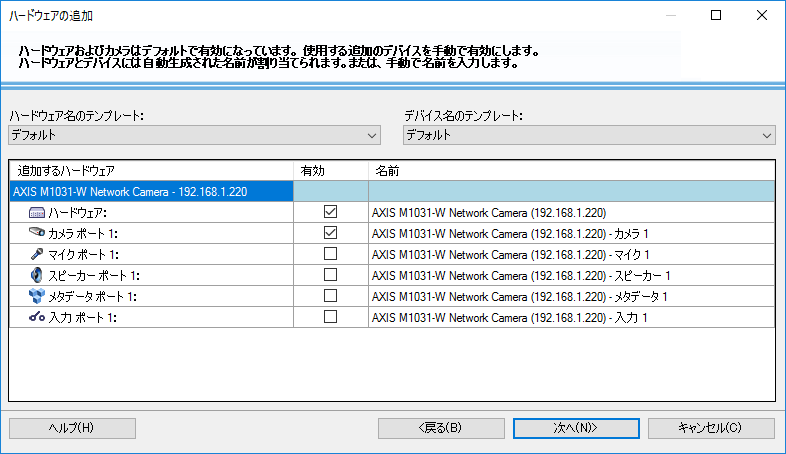Click the キャンセル(C) button
This screenshot has height=454, width=786.
[711, 428]
